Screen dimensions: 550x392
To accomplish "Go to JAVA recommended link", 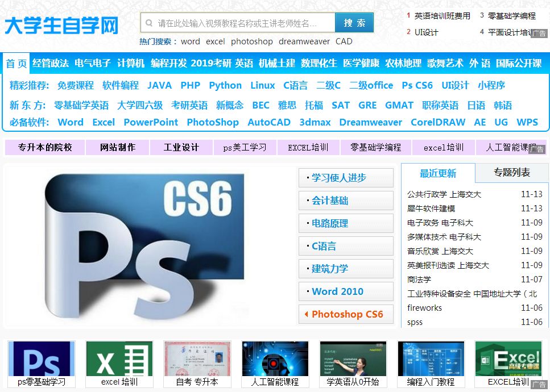I will point(160,85).
